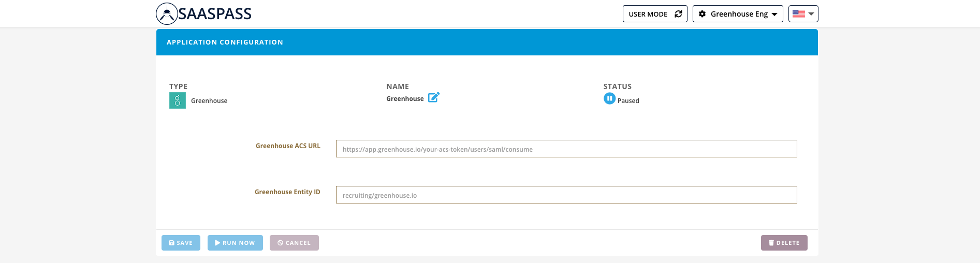Click inside the Greenhouse ACS URL field
Viewport: 980px width, 263px height.
coord(566,149)
